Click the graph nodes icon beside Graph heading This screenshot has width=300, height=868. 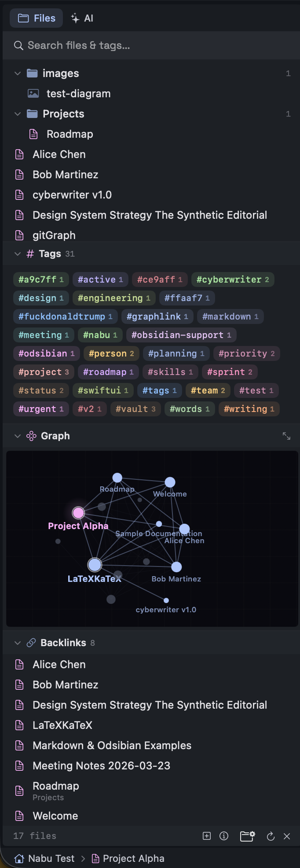31,436
